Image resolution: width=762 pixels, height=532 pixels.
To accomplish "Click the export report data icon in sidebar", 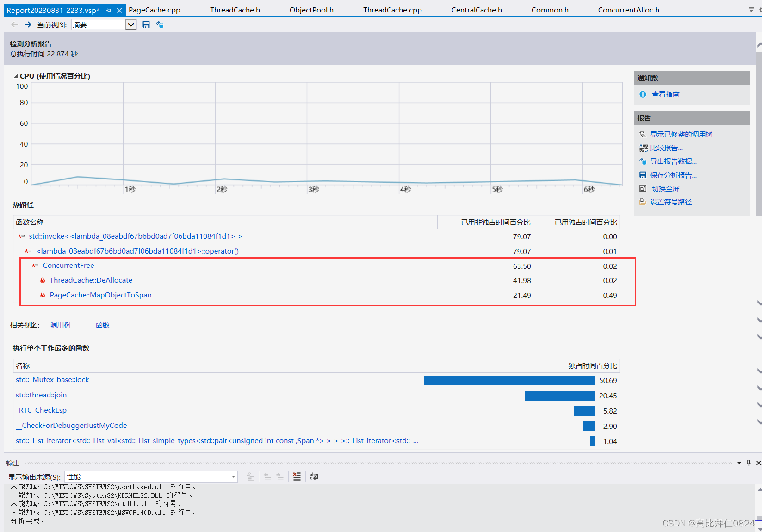I will click(x=643, y=161).
